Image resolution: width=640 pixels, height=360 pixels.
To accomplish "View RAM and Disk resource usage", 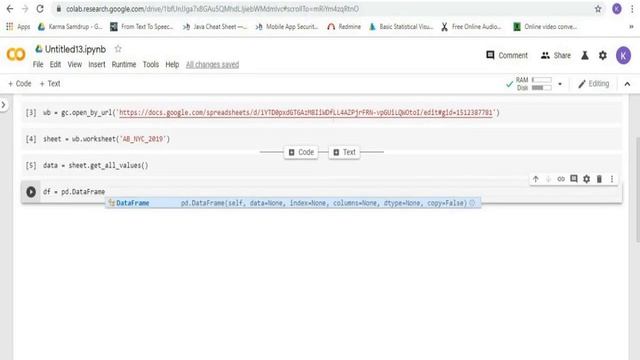I will click(534, 84).
